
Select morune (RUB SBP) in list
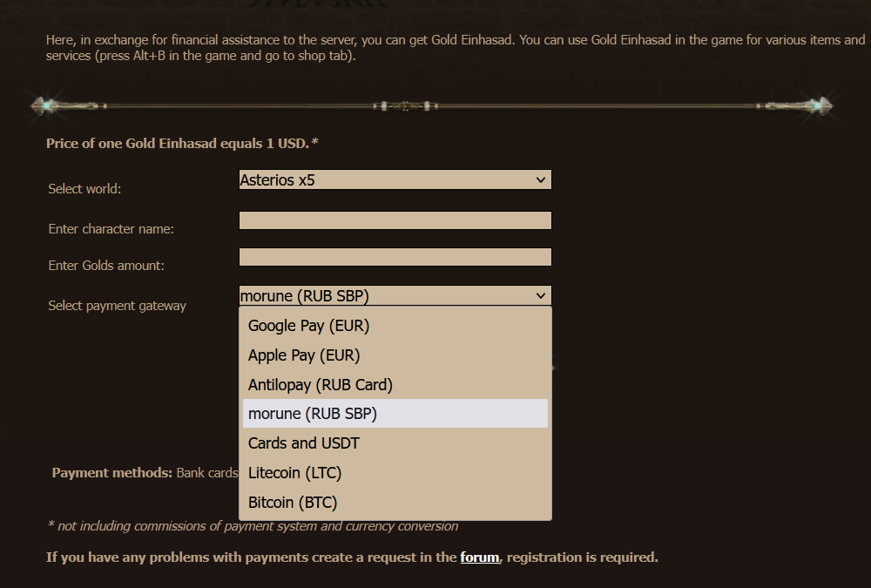(395, 414)
